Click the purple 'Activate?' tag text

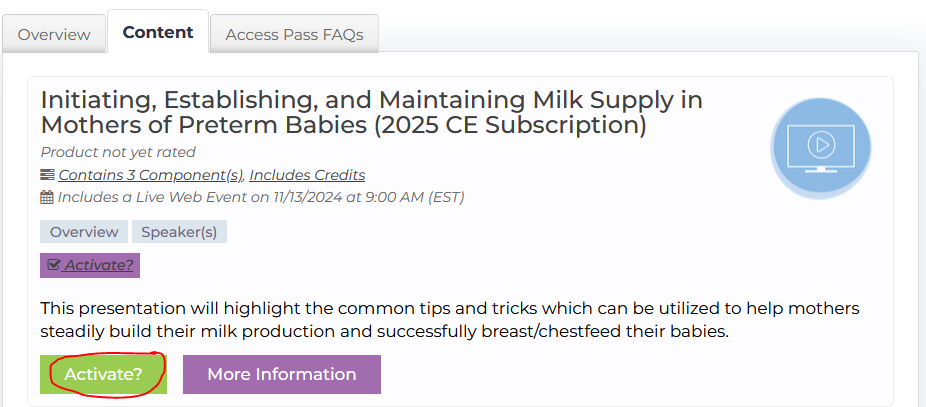(99, 265)
